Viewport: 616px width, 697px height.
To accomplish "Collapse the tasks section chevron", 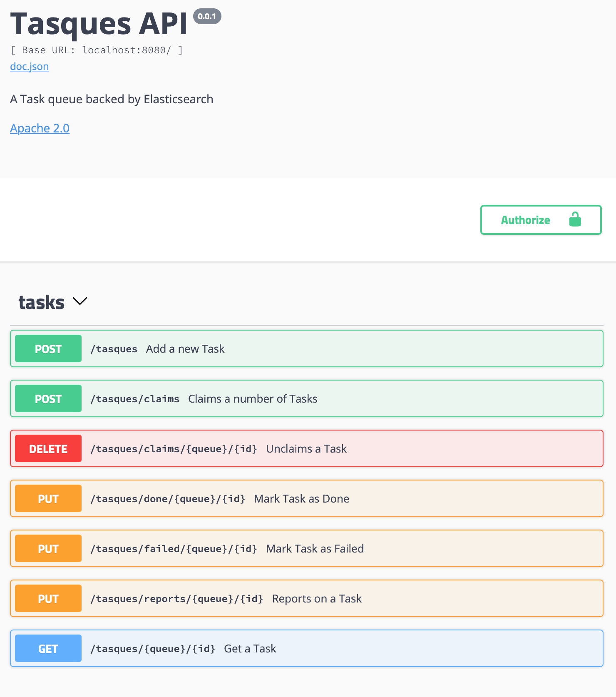I will click(x=80, y=301).
